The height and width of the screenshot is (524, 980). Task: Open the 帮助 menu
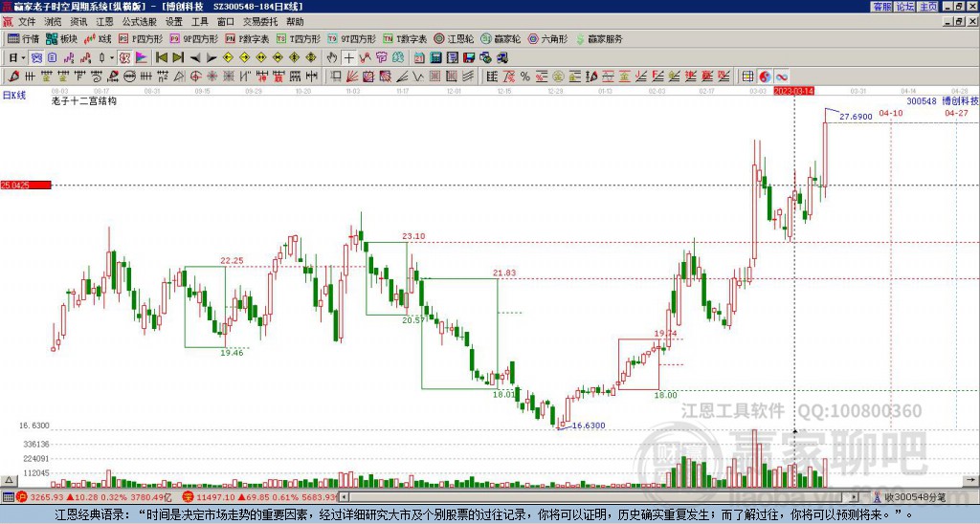coord(295,22)
